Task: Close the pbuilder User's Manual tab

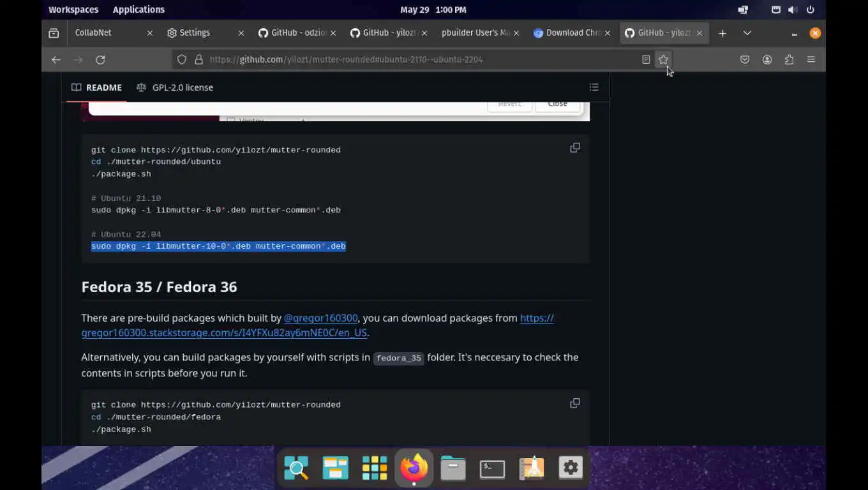Action: pyautogui.click(x=516, y=33)
